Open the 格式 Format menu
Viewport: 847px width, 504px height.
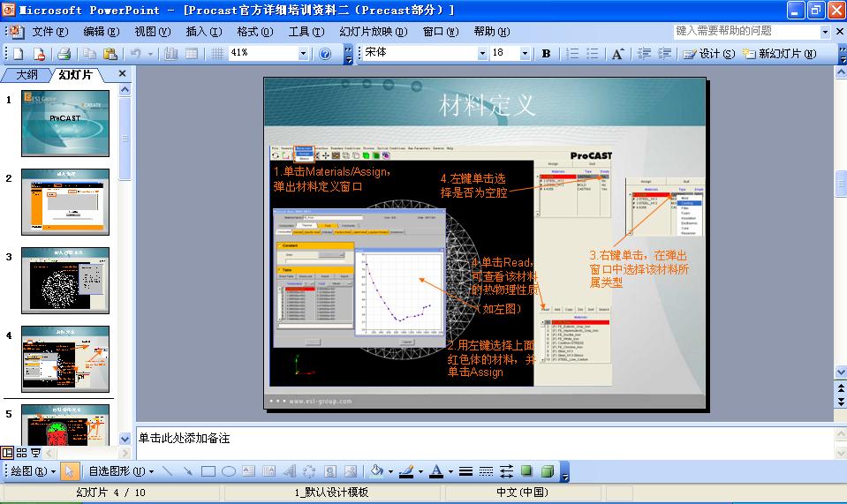pos(255,32)
